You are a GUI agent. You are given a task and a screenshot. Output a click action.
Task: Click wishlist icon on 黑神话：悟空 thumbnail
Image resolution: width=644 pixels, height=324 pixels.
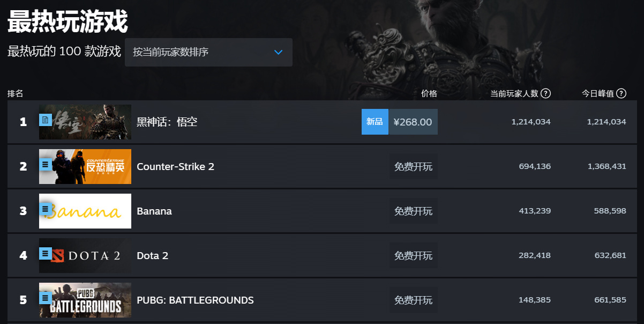click(46, 120)
